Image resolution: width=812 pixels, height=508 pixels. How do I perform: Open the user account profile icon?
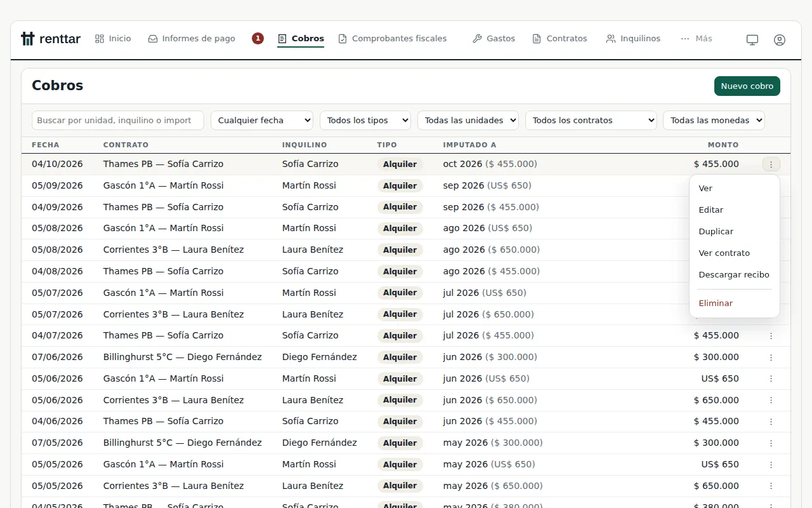(x=780, y=39)
